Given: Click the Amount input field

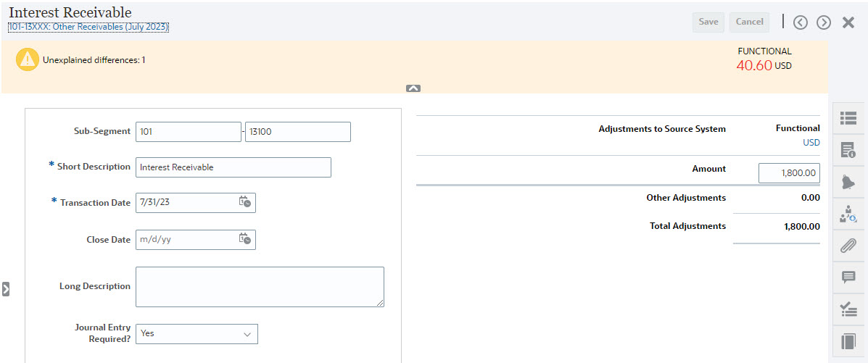Looking at the screenshot, I should click(789, 172).
